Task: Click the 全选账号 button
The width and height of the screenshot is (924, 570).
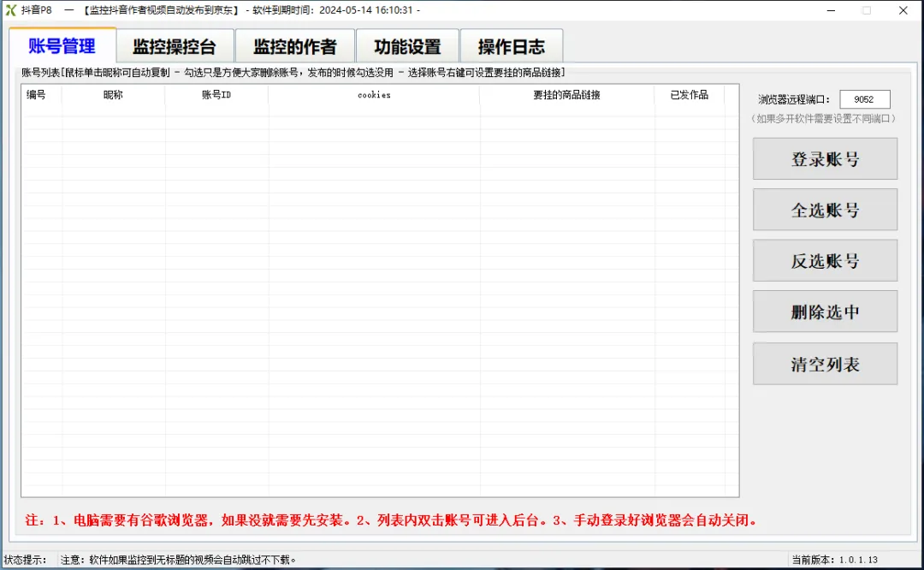Action: click(x=825, y=210)
